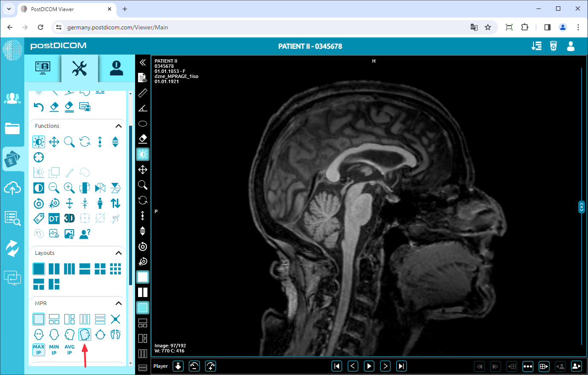Open the patient info person tab

point(116,68)
